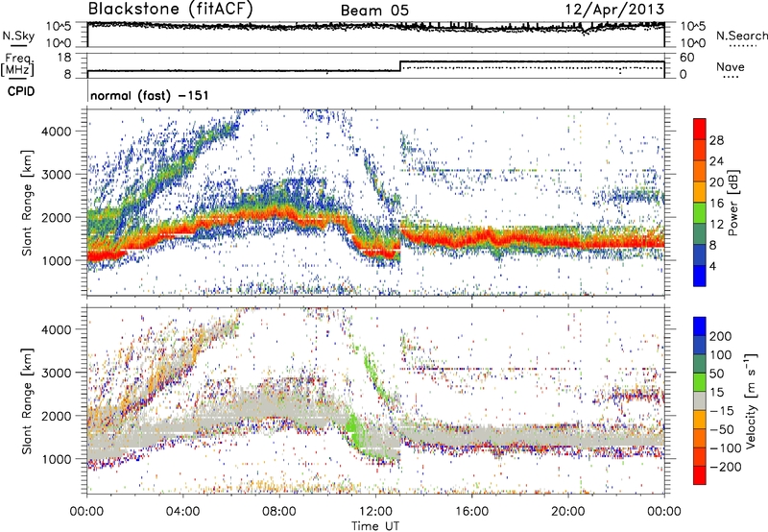768x532 pixels.
Task: Click the "CPID" row label
Action: coord(21,91)
